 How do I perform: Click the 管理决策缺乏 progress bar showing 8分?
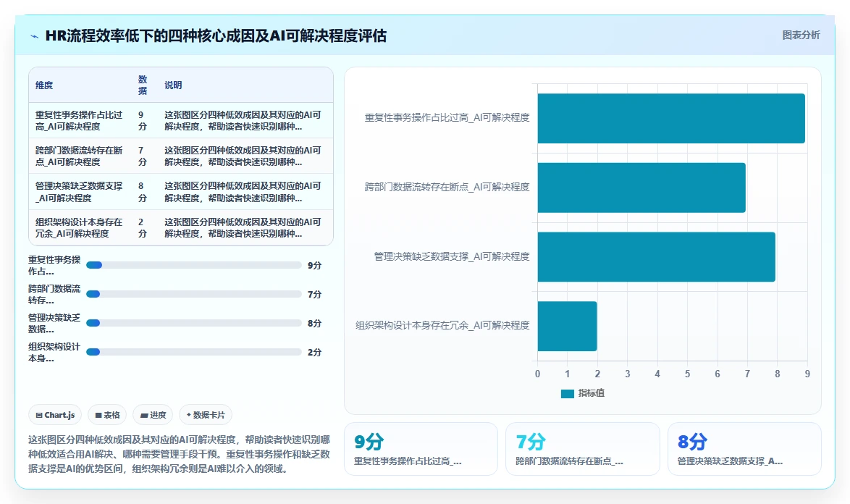click(x=194, y=323)
